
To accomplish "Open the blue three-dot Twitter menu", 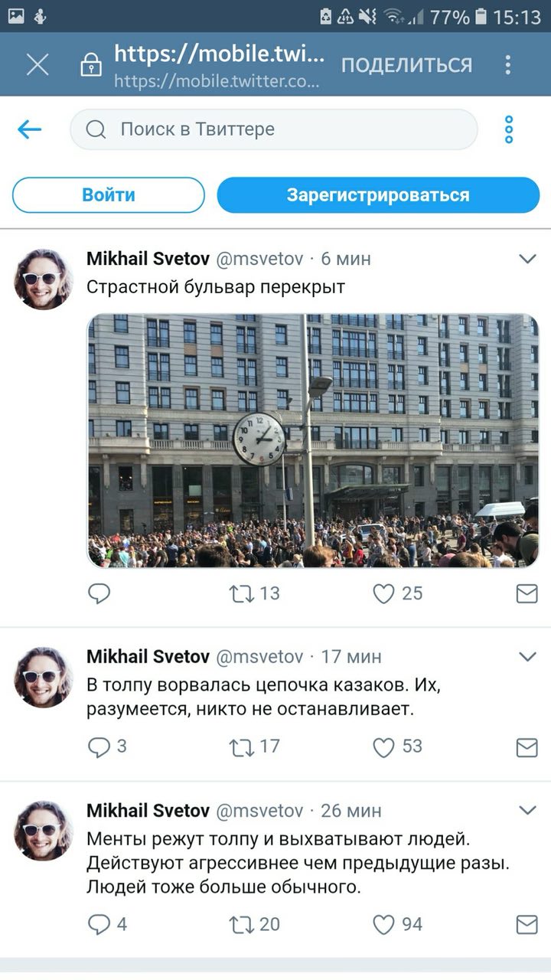I will tap(509, 129).
